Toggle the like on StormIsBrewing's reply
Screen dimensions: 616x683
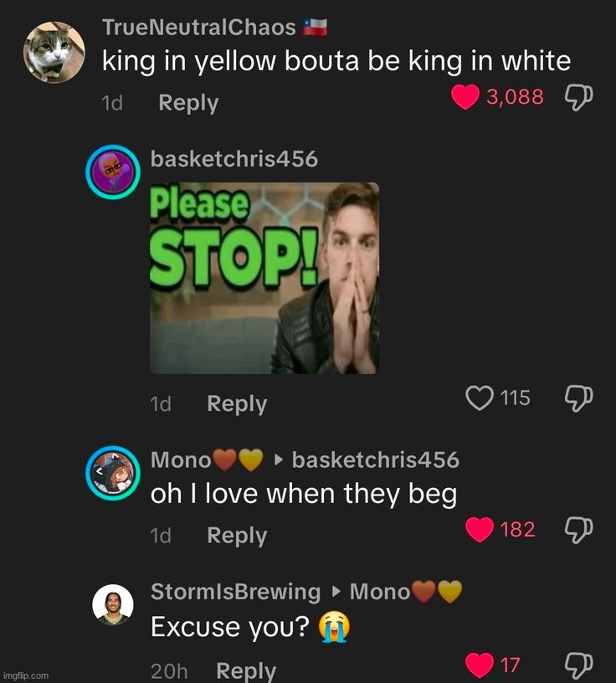pyautogui.click(x=480, y=662)
